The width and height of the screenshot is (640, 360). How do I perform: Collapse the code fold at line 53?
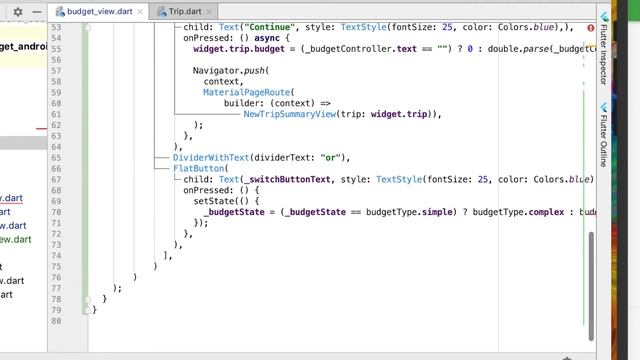(x=87, y=27)
